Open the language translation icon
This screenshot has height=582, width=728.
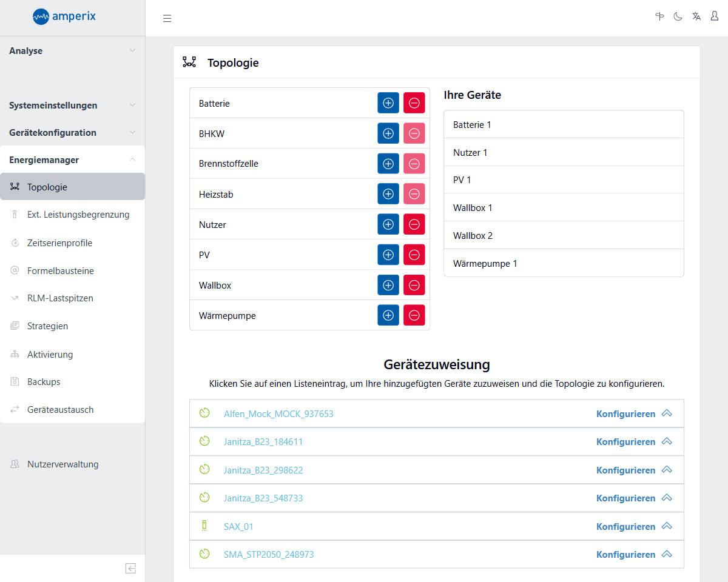point(696,17)
